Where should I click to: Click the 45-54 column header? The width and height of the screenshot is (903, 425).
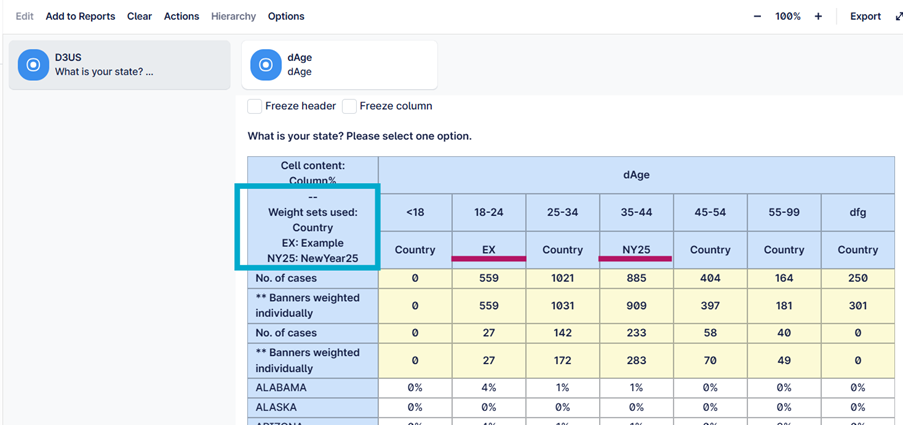point(710,212)
